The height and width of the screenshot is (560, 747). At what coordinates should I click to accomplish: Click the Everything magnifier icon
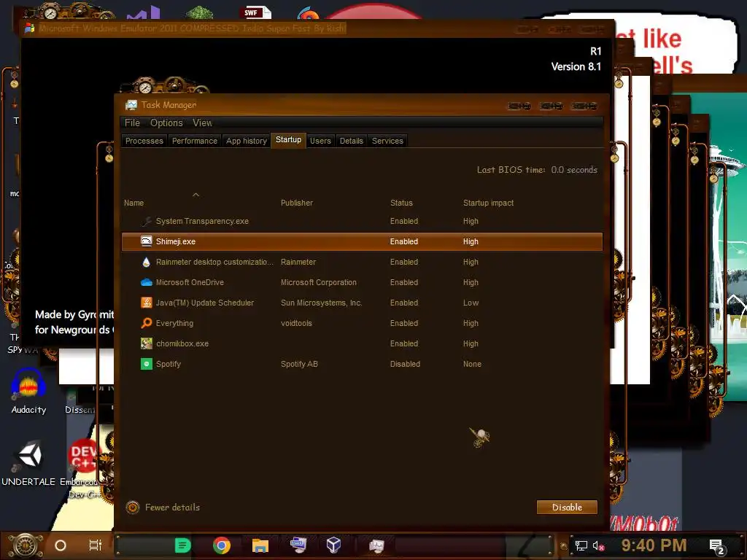pyautogui.click(x=146, y=323)
